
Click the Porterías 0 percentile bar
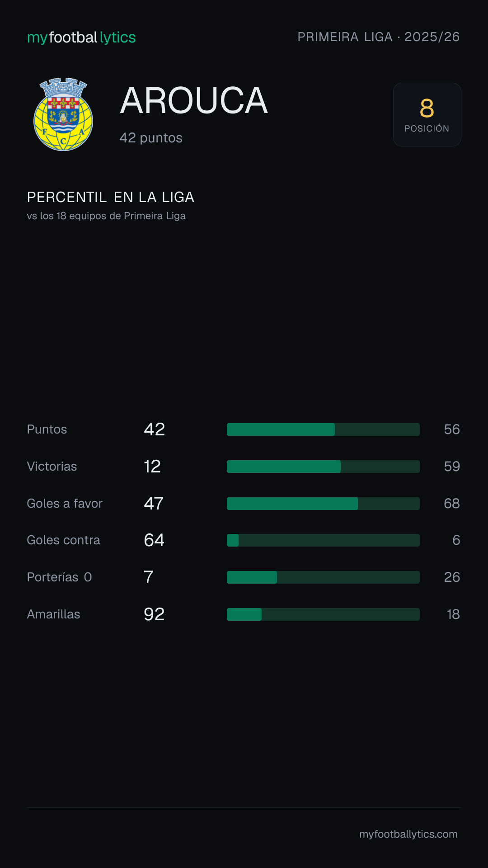[x=323, y=577]
